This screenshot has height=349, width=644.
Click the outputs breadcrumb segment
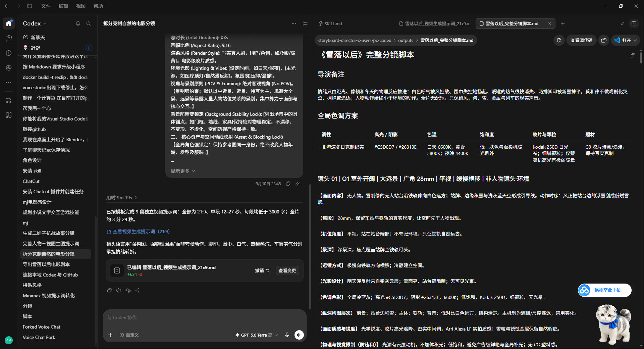406,40
